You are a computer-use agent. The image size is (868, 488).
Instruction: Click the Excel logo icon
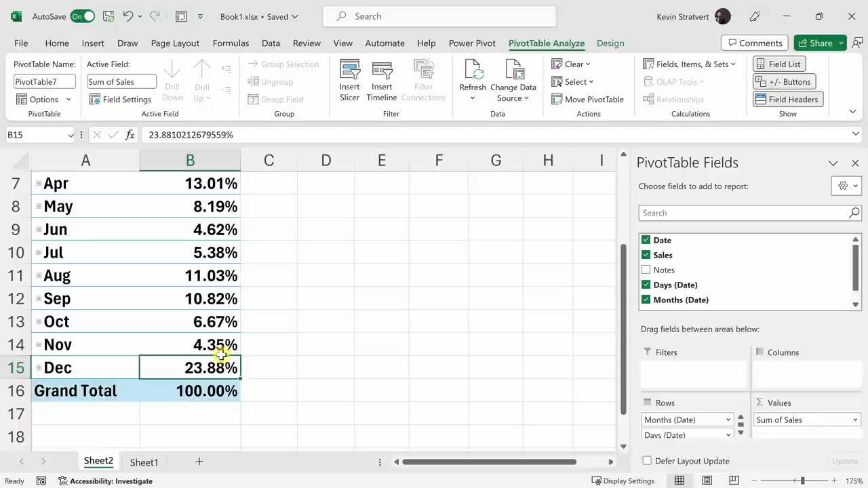click(16, 16)
